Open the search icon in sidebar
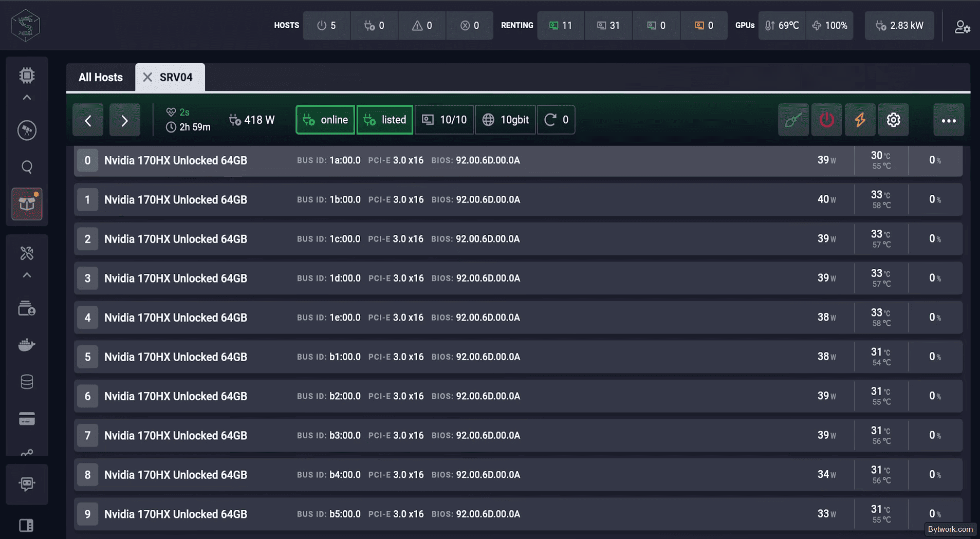Image resolution: width=980 pixels, height=539 pixels. [27, 167]
